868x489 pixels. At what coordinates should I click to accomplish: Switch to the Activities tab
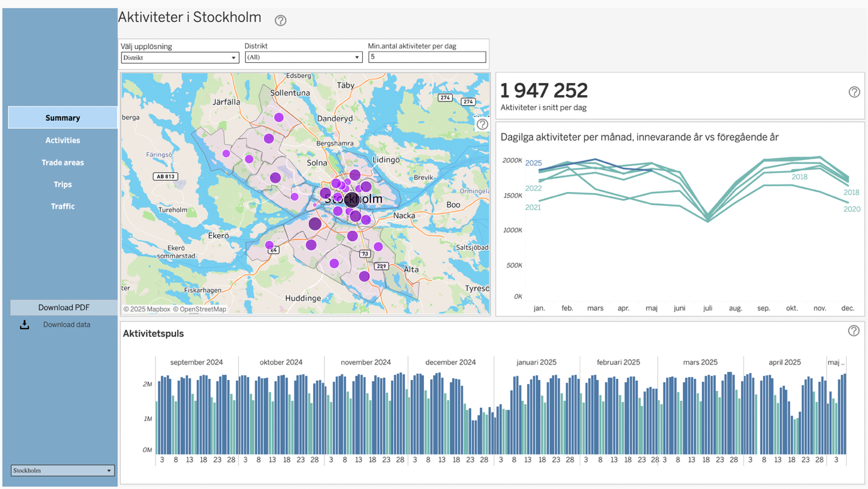(x=62, y=140)
